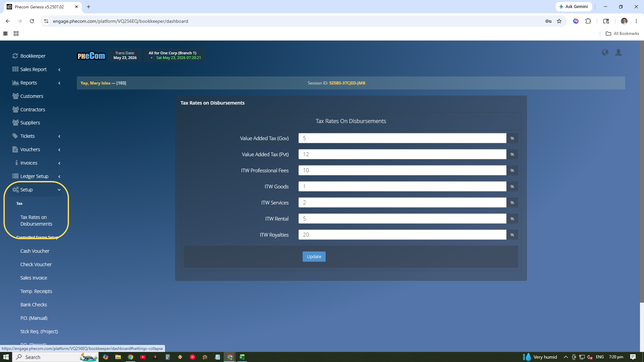Focus the ITW Rental rate field

click(x=402, y=219)
